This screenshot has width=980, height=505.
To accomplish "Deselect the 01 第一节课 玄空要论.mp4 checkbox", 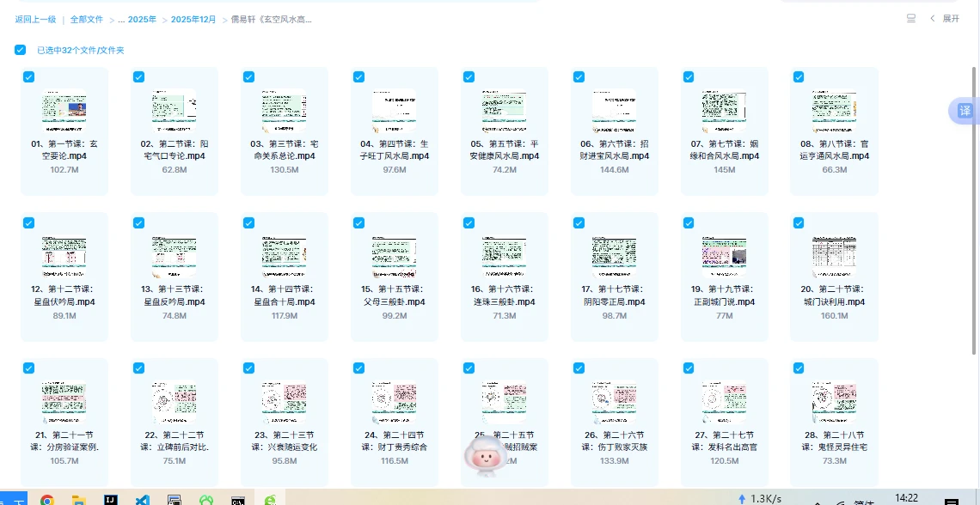I will click(28, 77).
